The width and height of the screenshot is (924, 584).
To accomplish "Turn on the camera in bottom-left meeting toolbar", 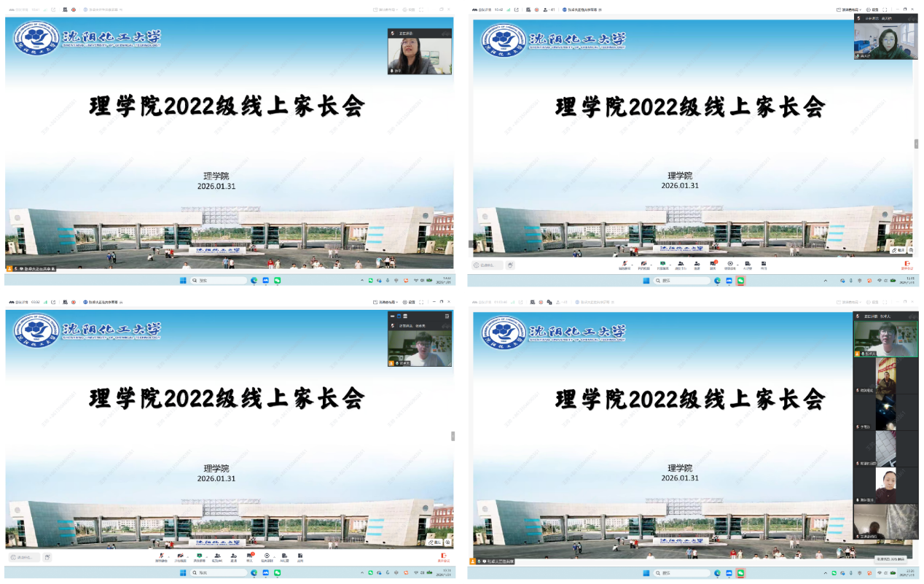I will pyautogui.click(x=179, y=557).
